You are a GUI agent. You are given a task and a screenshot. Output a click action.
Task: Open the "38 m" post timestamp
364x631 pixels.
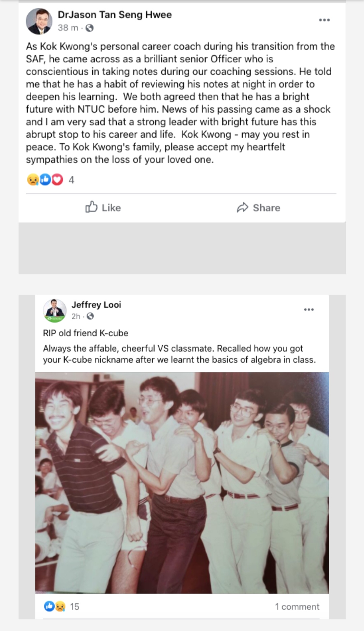point(68,28)
